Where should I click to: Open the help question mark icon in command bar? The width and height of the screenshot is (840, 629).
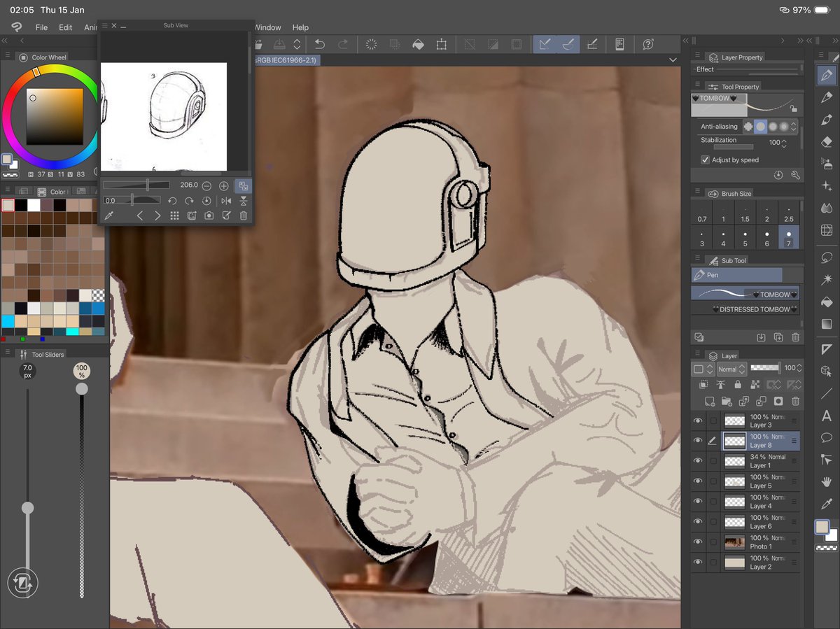648,44
